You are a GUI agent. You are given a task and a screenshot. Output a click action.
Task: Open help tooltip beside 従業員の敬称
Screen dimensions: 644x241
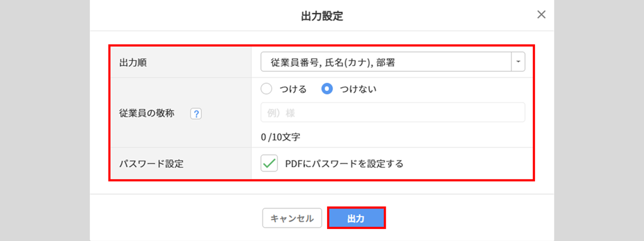point(196,113)
